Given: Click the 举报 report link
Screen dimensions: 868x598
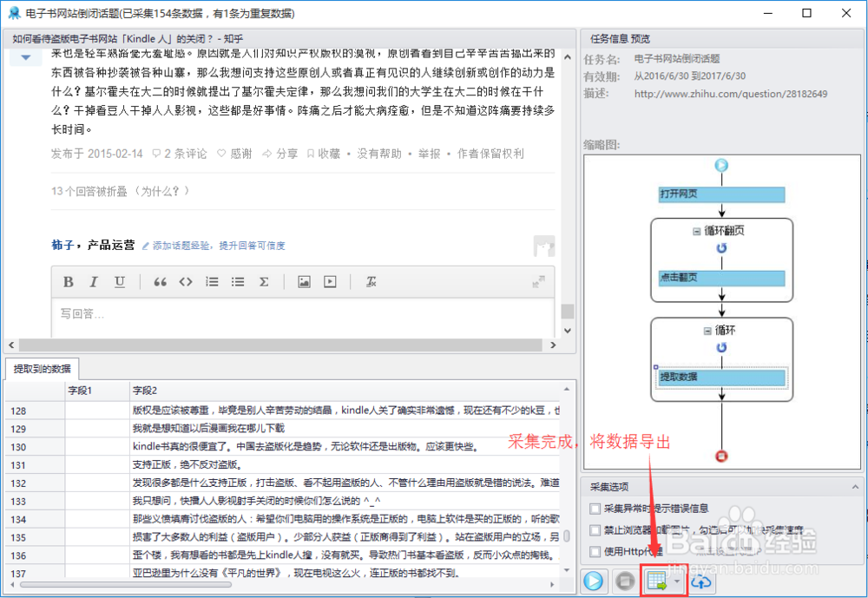Looking at the screenshot, I should (429, 154).
